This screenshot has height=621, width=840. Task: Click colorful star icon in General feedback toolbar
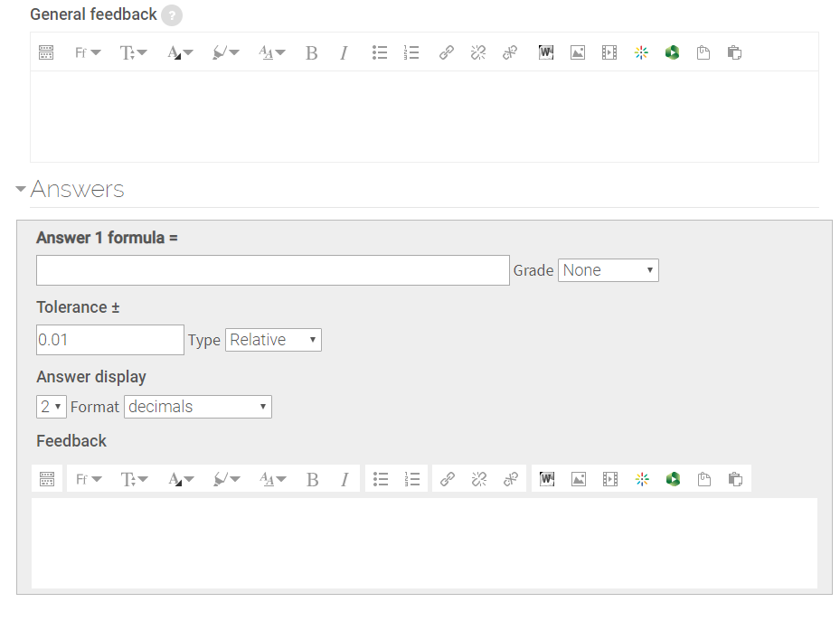(x=641, y=52)
